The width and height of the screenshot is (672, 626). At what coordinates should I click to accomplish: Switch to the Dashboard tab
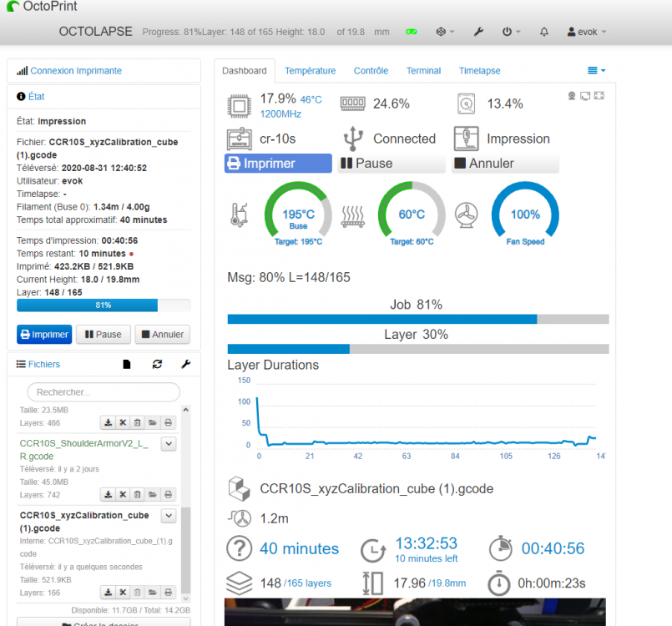click(245, 71)
